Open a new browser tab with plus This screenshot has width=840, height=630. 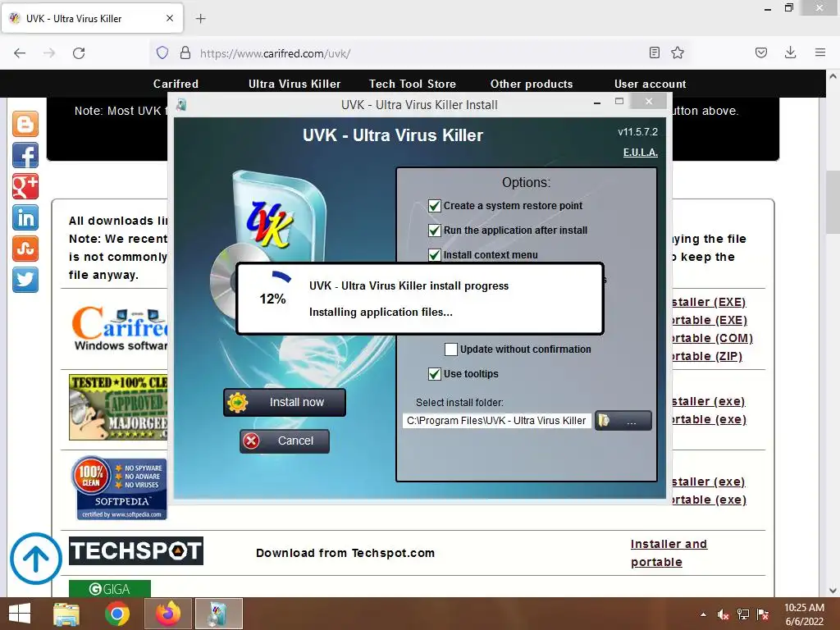(200, 19)
